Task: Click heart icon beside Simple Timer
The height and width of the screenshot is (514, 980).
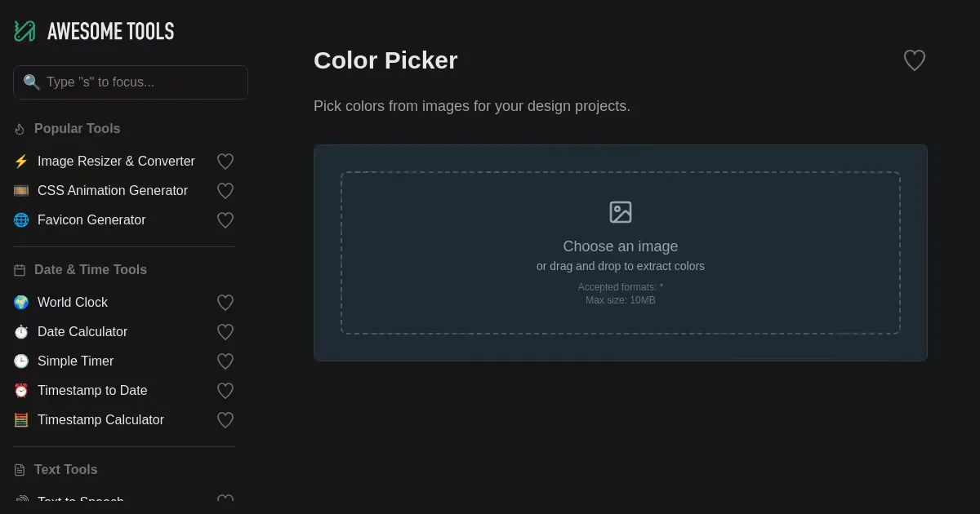Action: 225,361
